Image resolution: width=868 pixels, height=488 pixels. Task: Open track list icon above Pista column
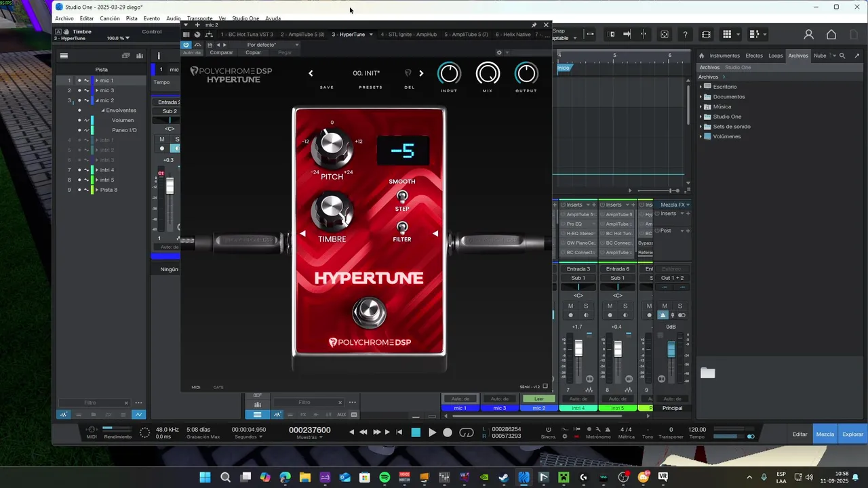click(x=64, y=56)
